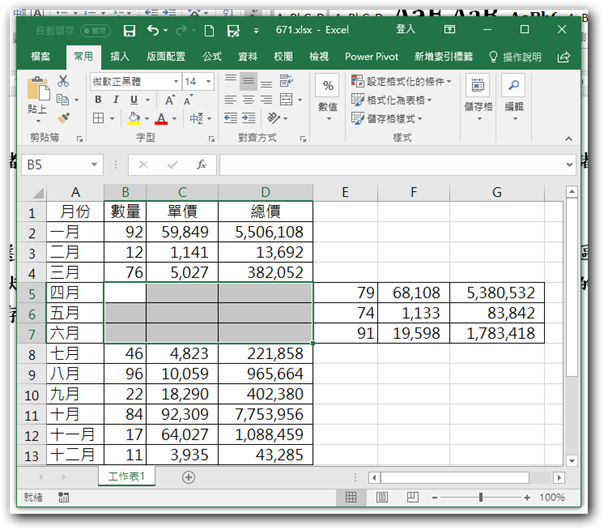
Task: Zoom in with the plus button
Action: 527,498
